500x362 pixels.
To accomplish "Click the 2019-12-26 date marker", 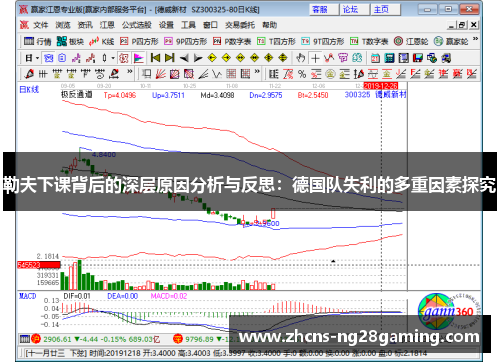I will (x=381, y=86).
